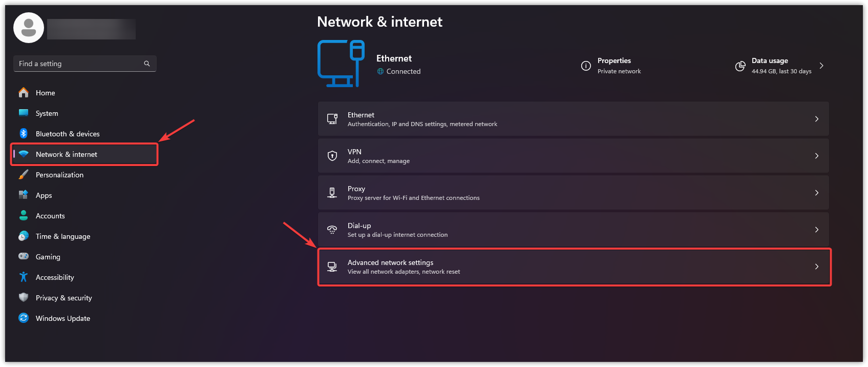868x367 pixels.
Task: Click the search magnifier icon
Action: [147, 64]
